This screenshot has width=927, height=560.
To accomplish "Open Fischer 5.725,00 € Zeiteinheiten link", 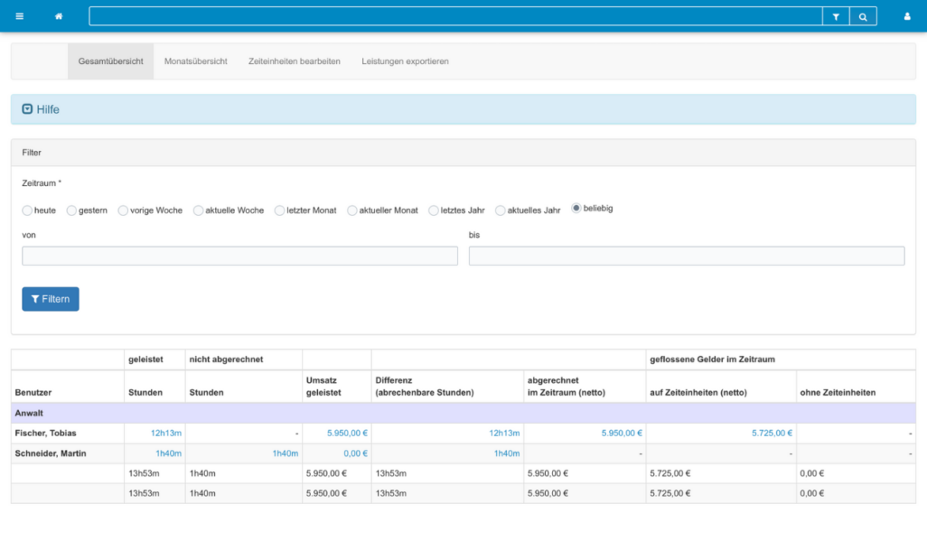I will click(772, 433).
